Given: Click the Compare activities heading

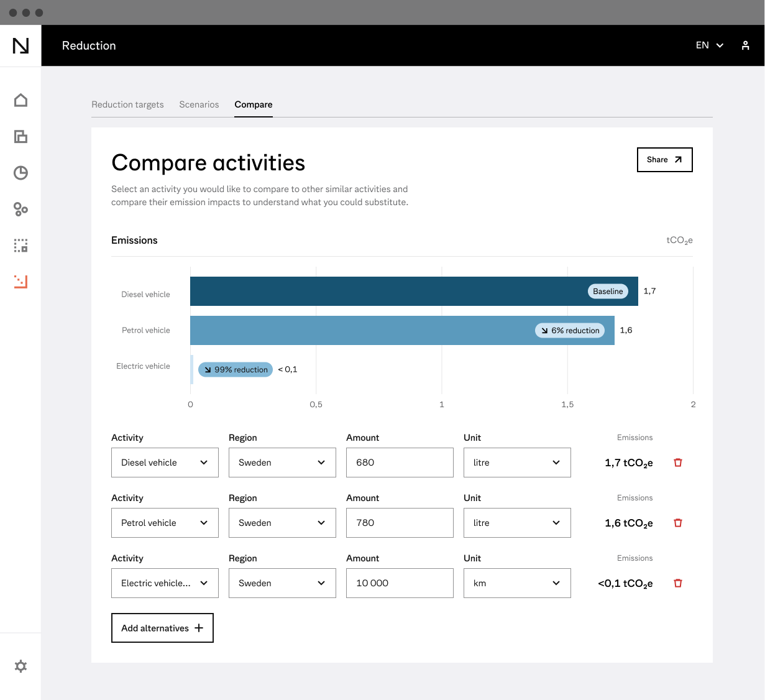Looking at the screenshot, I should pos(208,163).
